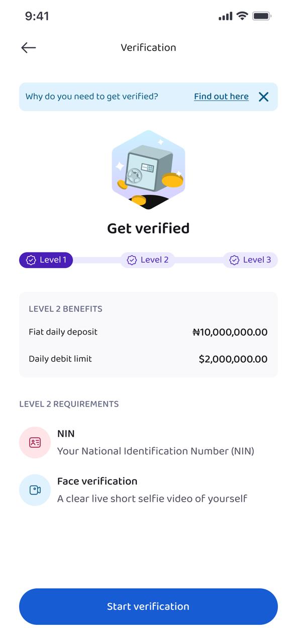Switch to the Level 3 verification tier
This screenshot has height=644, width=297.
[250, 260]
